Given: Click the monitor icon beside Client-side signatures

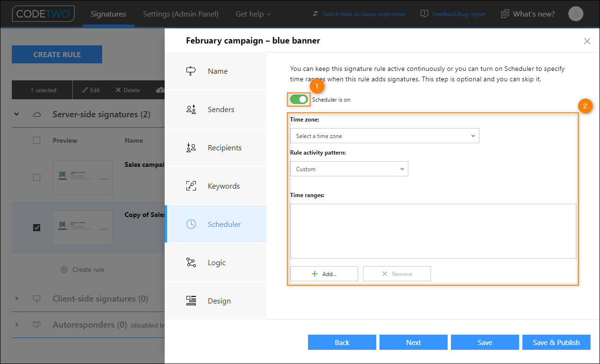Looking at the screenshot, I should [36, 299].
